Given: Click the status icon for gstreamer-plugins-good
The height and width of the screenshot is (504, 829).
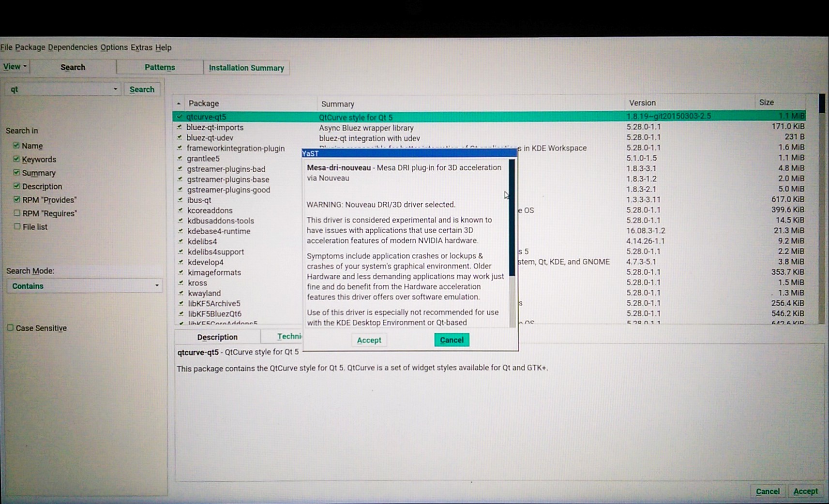Looking at the screenshot, I should point(180,190).
